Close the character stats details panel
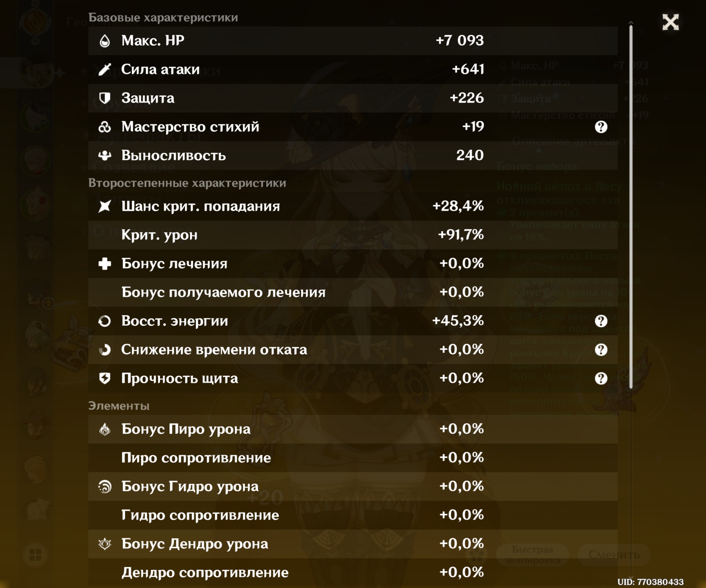Screen dimensions: 706x588 (x=670, y=22)
